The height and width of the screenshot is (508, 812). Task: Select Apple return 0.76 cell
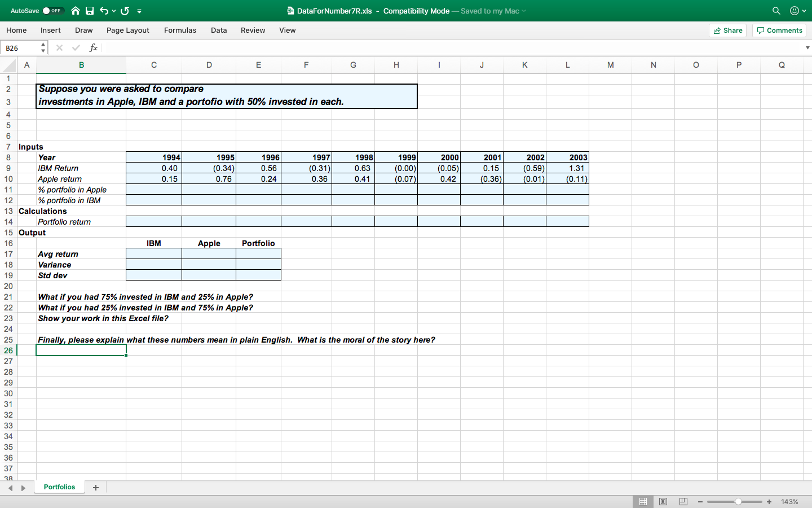(209, 179)
